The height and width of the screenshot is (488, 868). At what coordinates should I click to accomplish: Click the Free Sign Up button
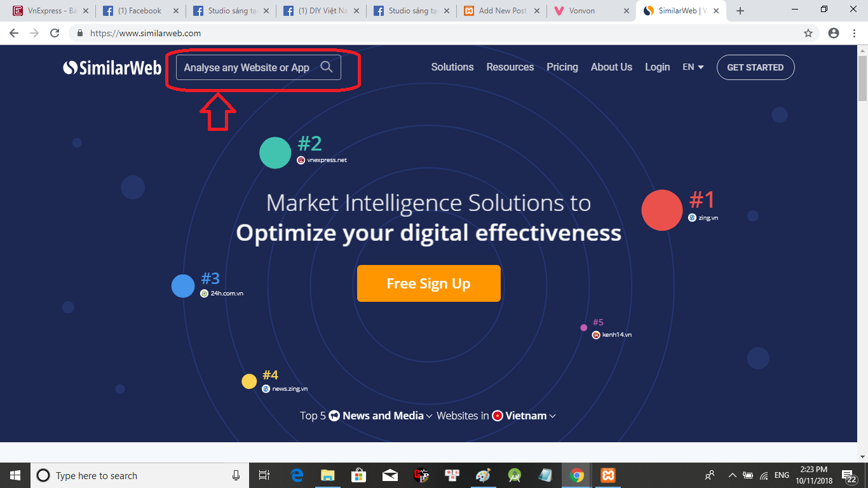click(x=429, y=283)
